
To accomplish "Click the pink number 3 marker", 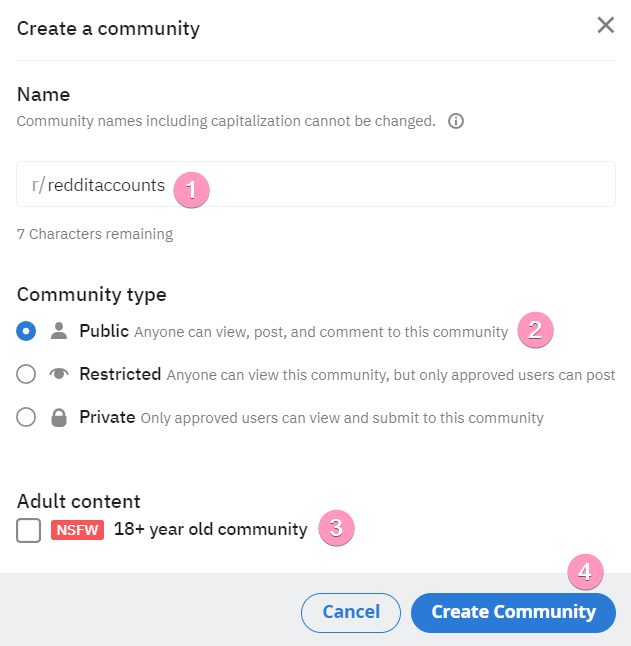I will click(337, 529).
